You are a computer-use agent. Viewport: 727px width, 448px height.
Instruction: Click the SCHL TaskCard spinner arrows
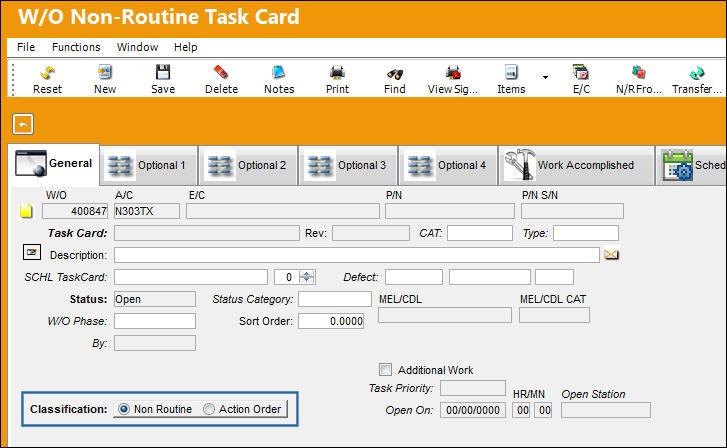(306, 277)
